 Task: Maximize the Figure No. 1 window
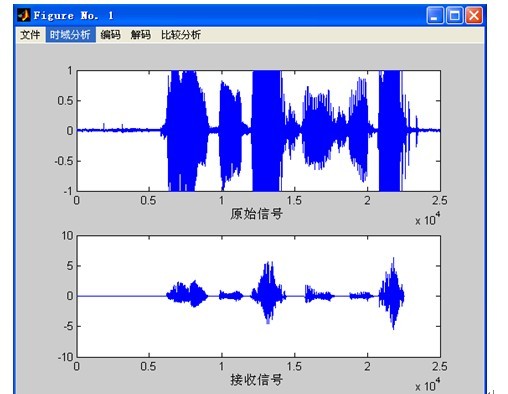coord(454,15)
